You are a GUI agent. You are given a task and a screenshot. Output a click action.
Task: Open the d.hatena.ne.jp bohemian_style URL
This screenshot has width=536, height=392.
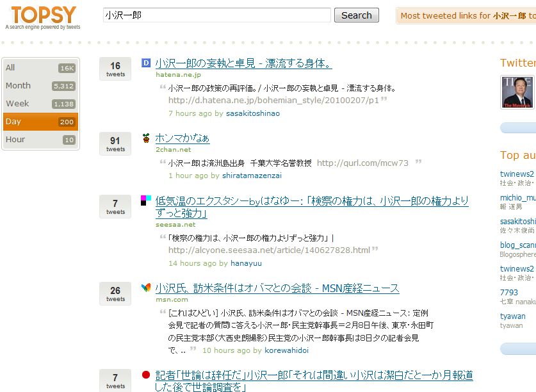pos(273,100)
